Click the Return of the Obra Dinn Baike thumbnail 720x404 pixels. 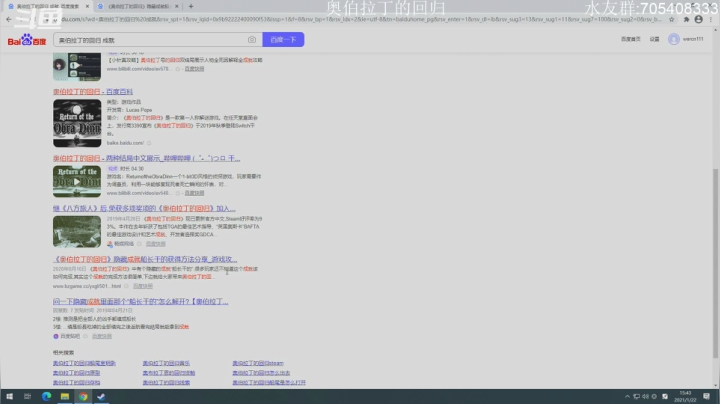tap(77, 123)
